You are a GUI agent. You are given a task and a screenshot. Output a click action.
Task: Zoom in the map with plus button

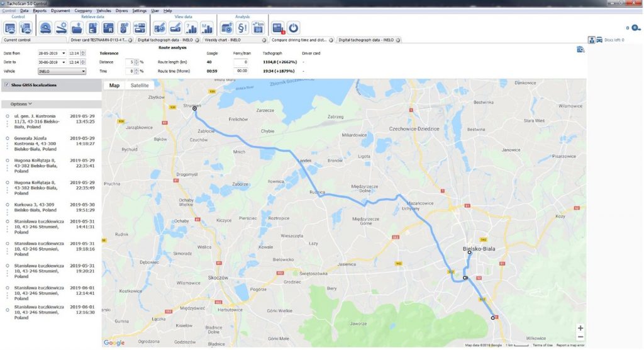(580, 328)
